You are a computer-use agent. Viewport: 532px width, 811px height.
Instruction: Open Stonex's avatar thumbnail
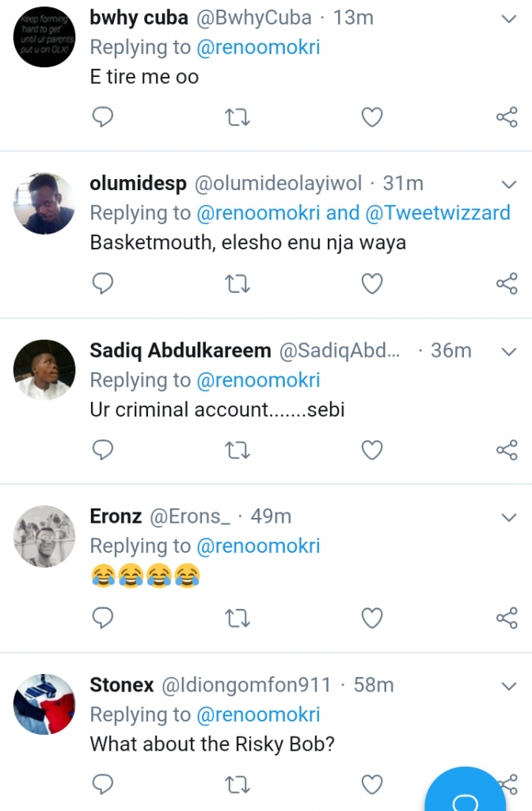coord(44,704)
